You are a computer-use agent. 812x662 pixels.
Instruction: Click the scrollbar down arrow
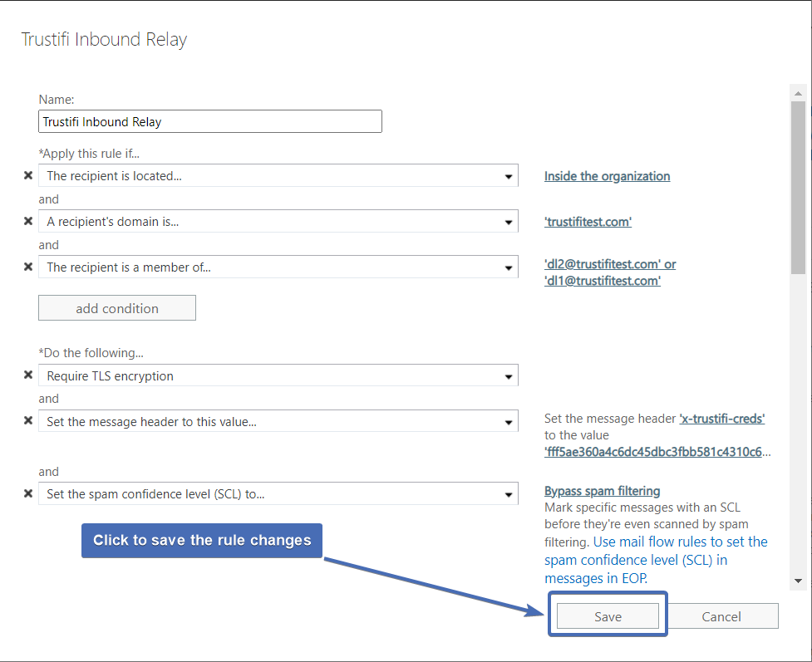point(798,581)
